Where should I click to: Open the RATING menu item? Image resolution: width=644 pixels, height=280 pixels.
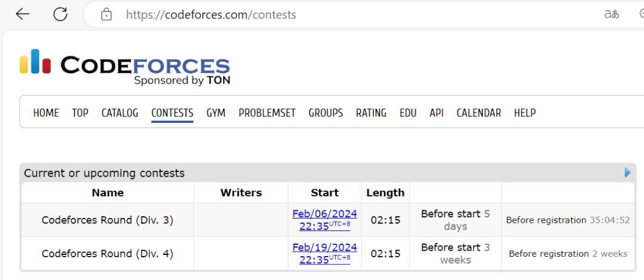tap(371, 113)
